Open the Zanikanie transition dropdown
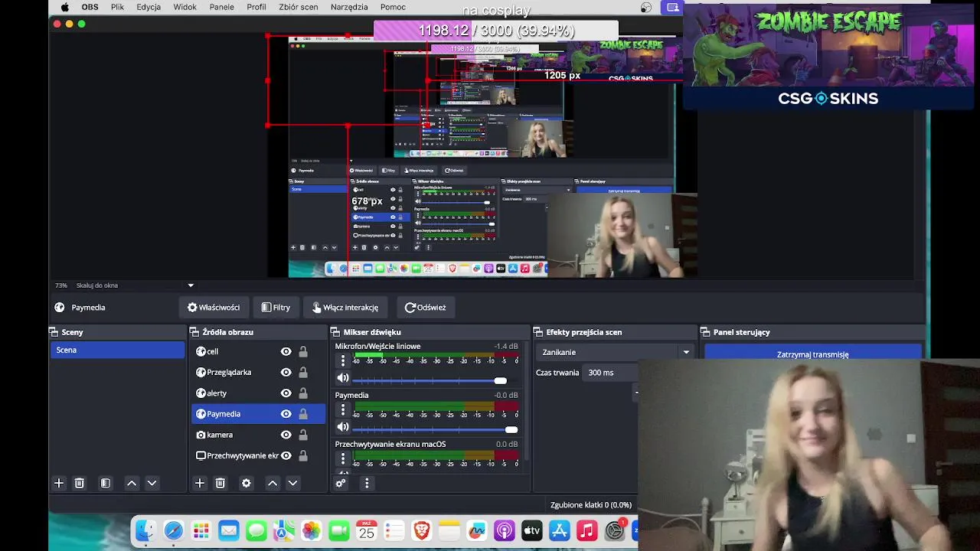 (x=616, y=352)
